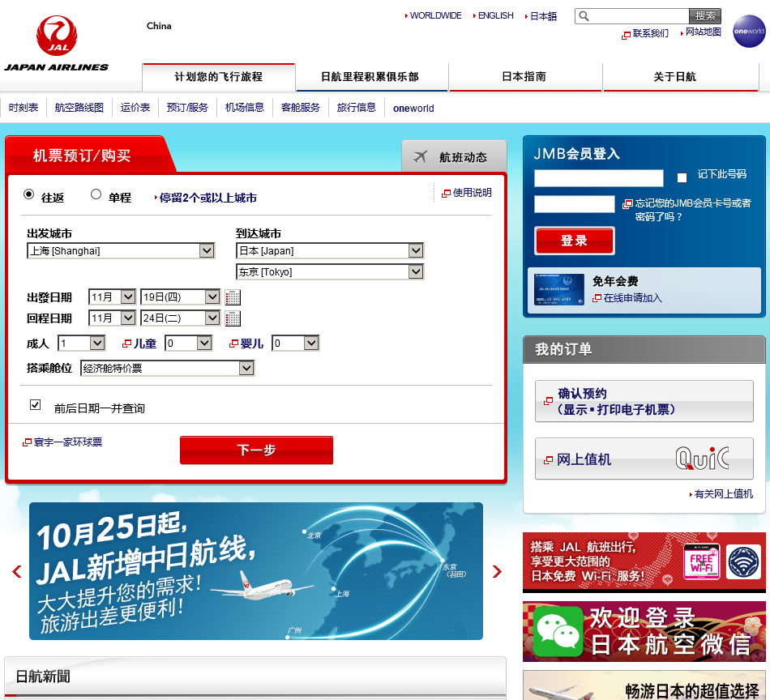The width and height of the screenshot is (770, 700).
Task: Open 客舱服务 submenu item
Action: (300, 108)
